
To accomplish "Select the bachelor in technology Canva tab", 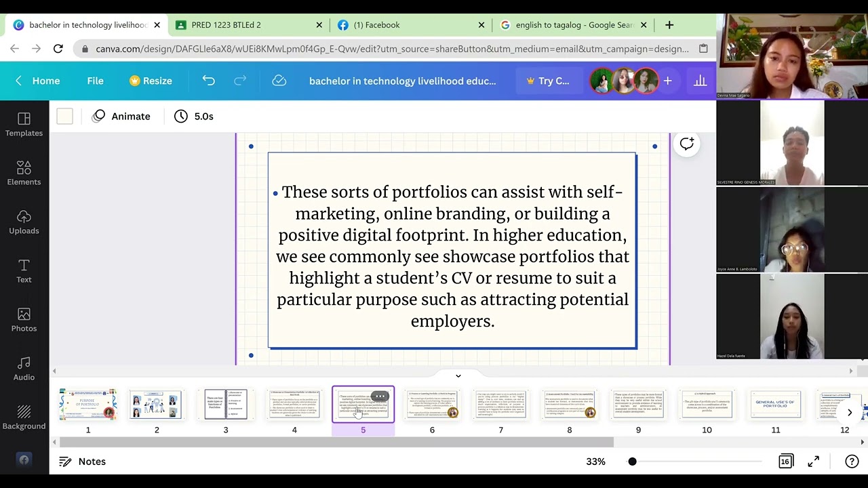I will [86, 25].
